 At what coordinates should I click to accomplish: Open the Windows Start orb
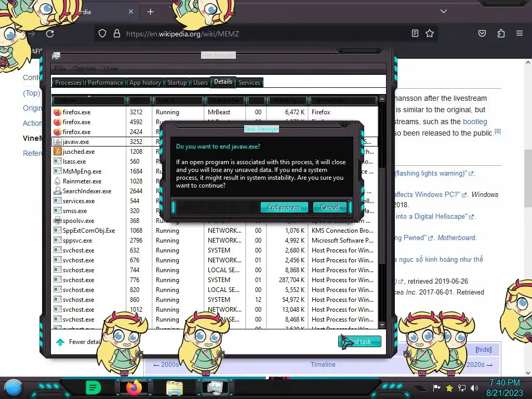pyautogui.click(x=13, y=388)
